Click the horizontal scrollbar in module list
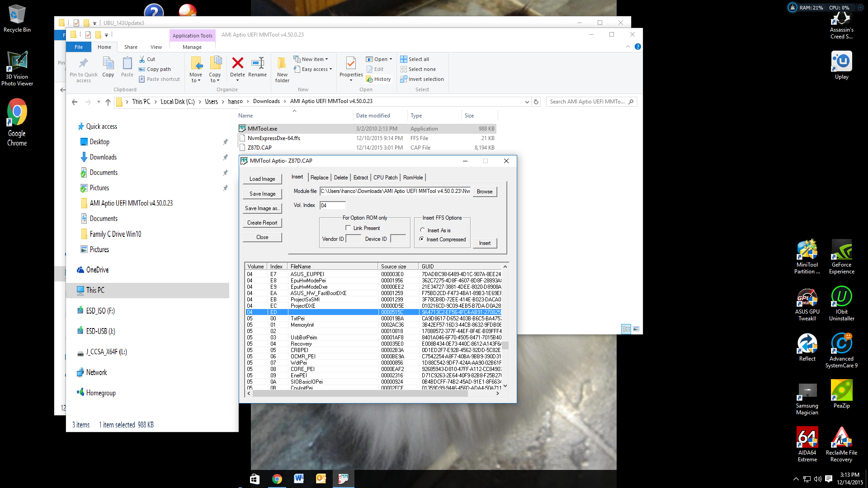 [x=360, y=394]
